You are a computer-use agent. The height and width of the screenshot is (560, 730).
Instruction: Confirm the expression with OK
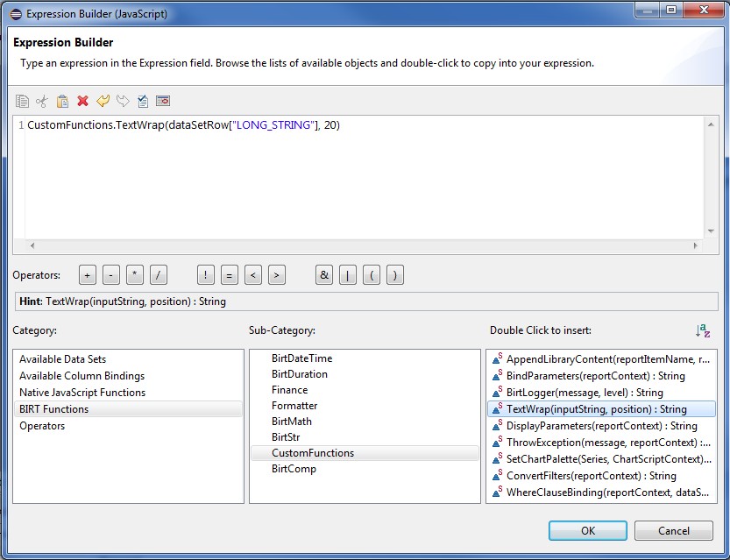(x=587, y=530)
